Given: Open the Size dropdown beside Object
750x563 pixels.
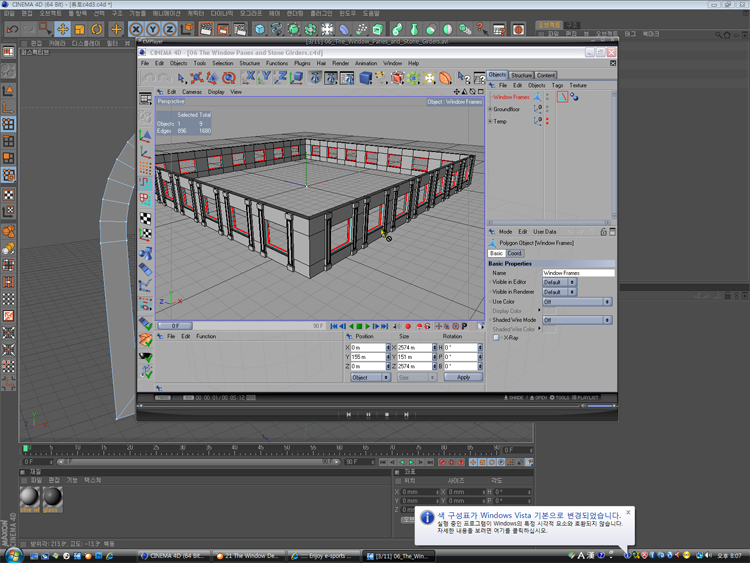Looking at the screenshot, I should tap(416, 377).
